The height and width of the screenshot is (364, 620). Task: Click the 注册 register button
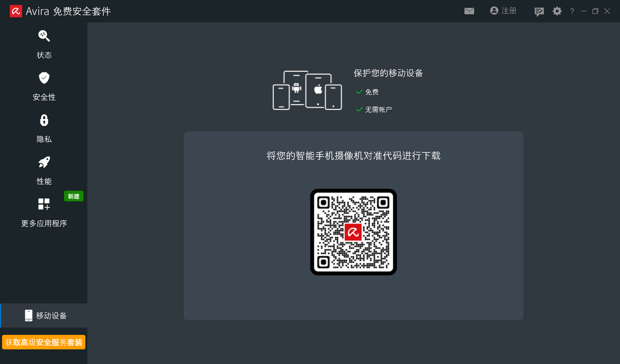(x=503, y=11)
